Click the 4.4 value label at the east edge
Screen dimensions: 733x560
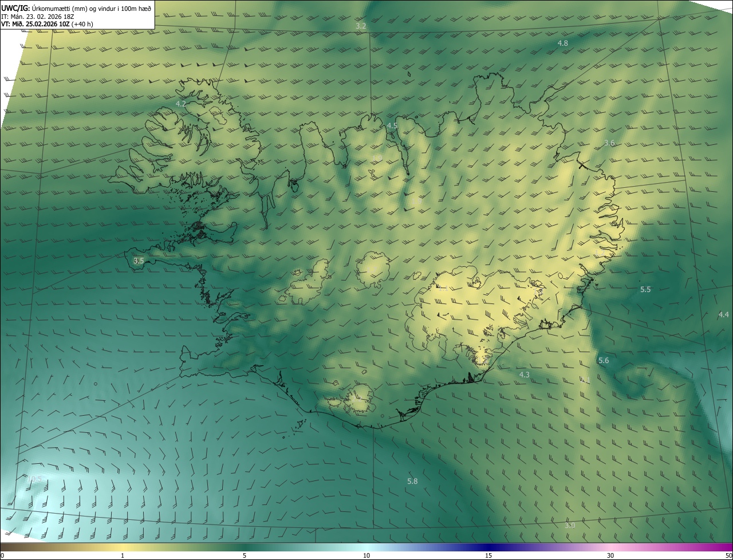coord(724,315)
